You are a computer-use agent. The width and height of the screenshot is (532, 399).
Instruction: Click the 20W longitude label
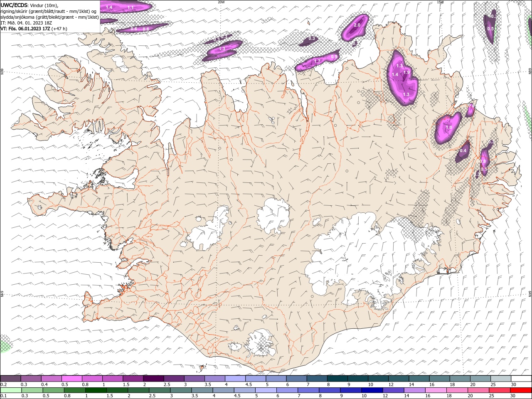(221, 2)
